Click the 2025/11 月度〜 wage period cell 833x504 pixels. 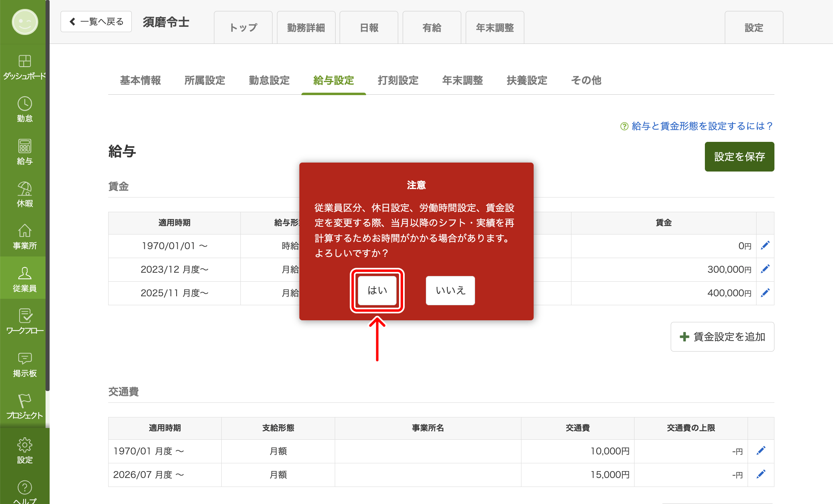click(x=174, y=293)
